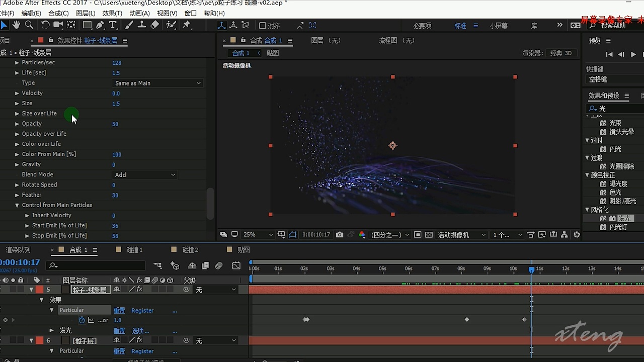Open the 动画(A) menu
644x362 pixels.
coord(139,13)
